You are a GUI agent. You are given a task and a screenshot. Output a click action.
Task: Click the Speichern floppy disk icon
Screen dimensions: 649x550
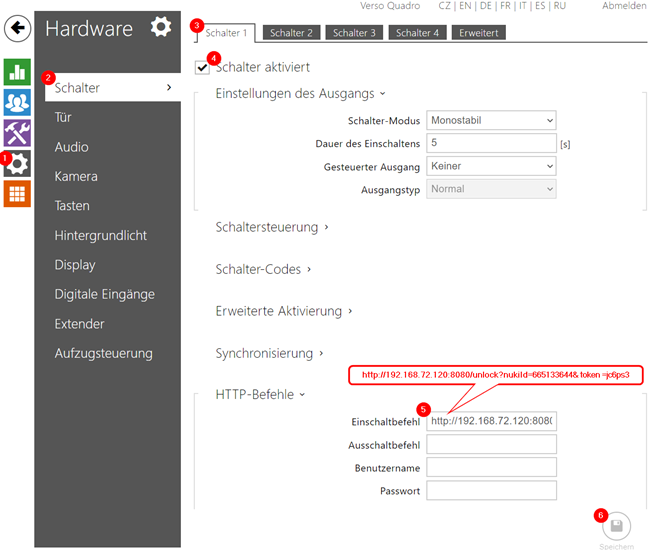pyautogui.click(x=616, y=526)
